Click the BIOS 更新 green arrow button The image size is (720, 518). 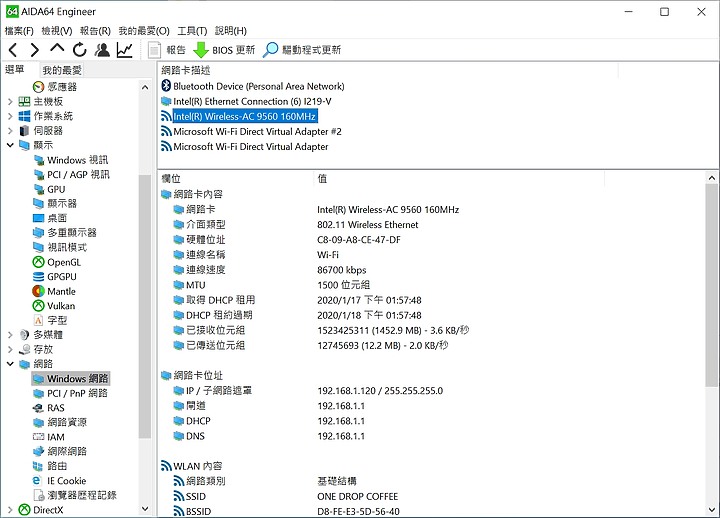tap(224, 50)
